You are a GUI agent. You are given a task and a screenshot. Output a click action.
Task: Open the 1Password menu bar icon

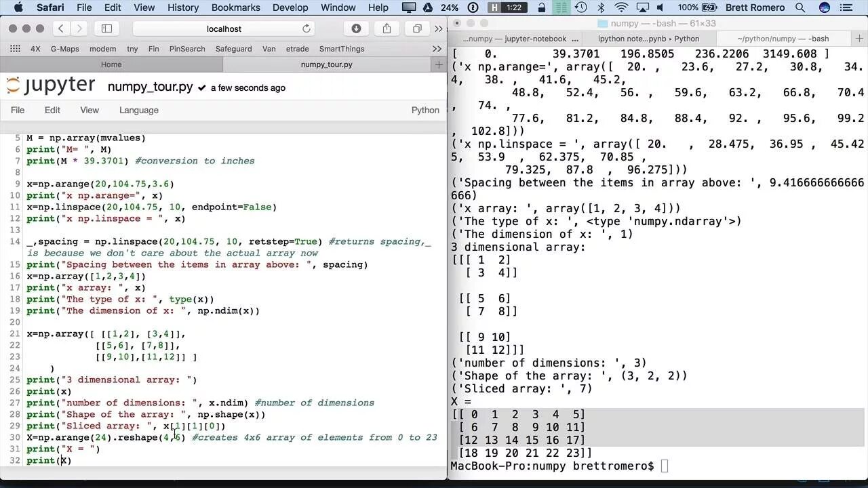(473, 7)
